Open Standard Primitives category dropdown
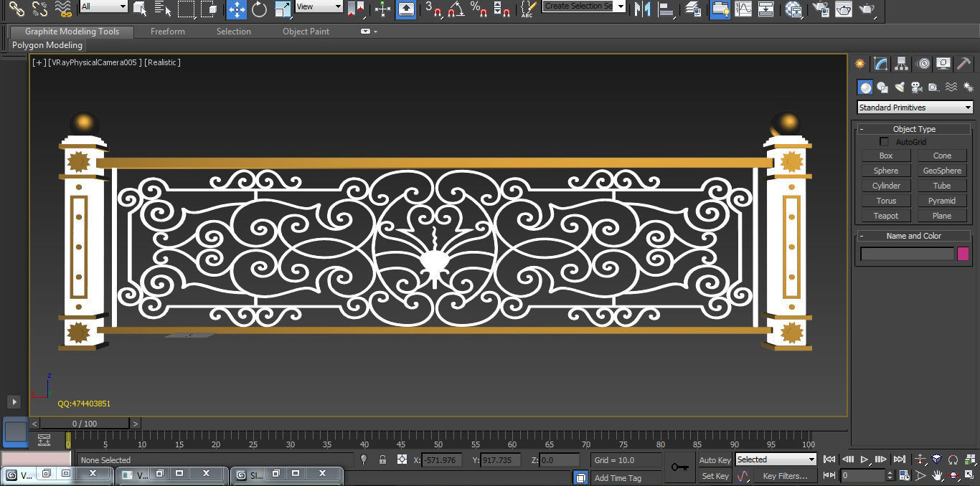Viewport: 980px width, 486px height. [x=915, y=108]
